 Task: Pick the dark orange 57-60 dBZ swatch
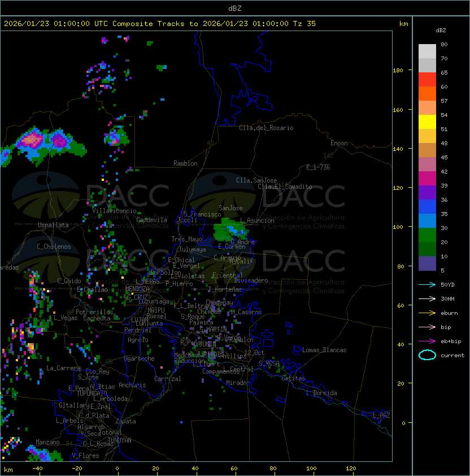427,93
